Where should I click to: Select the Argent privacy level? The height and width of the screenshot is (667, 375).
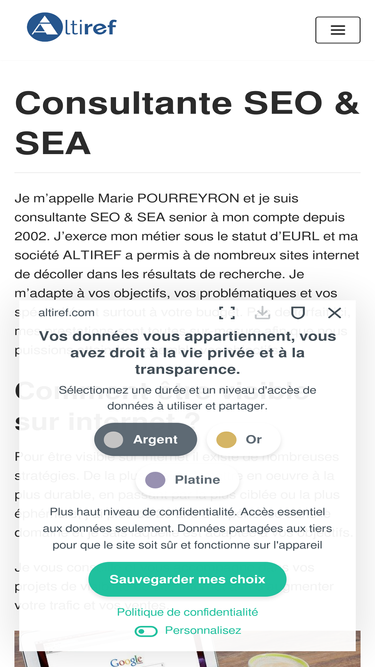145,439
